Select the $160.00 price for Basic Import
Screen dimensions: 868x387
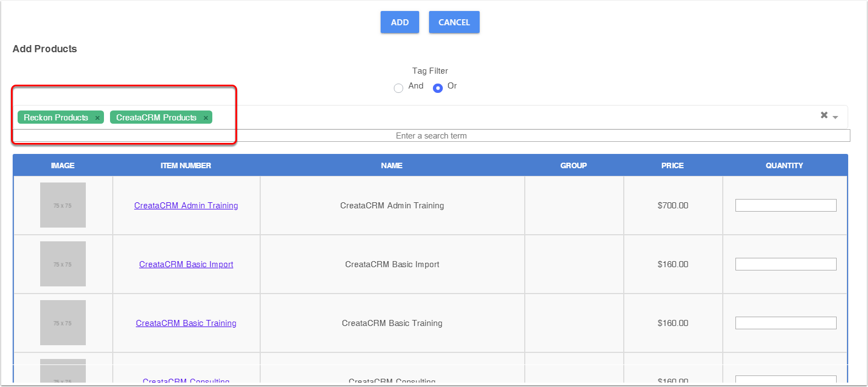coord(673,264)
